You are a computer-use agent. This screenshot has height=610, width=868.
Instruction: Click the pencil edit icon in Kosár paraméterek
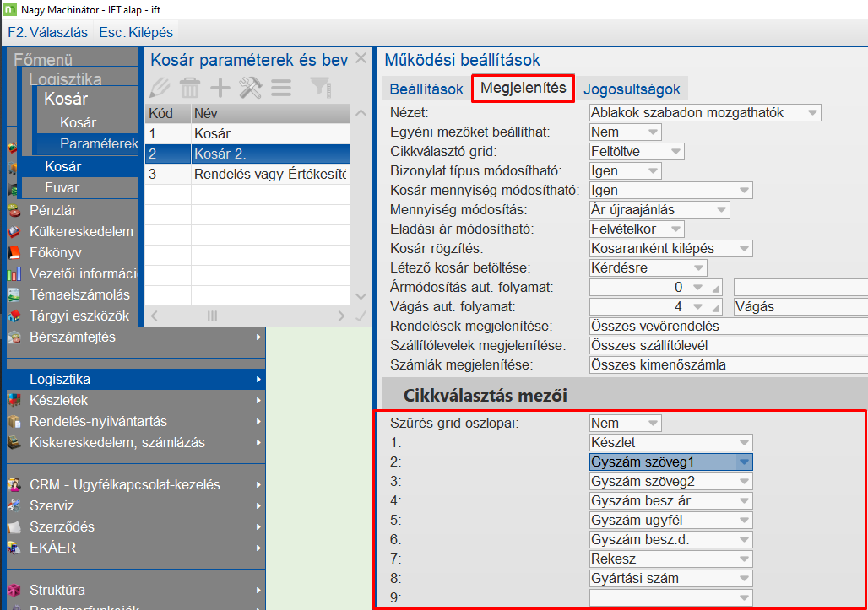160,88
